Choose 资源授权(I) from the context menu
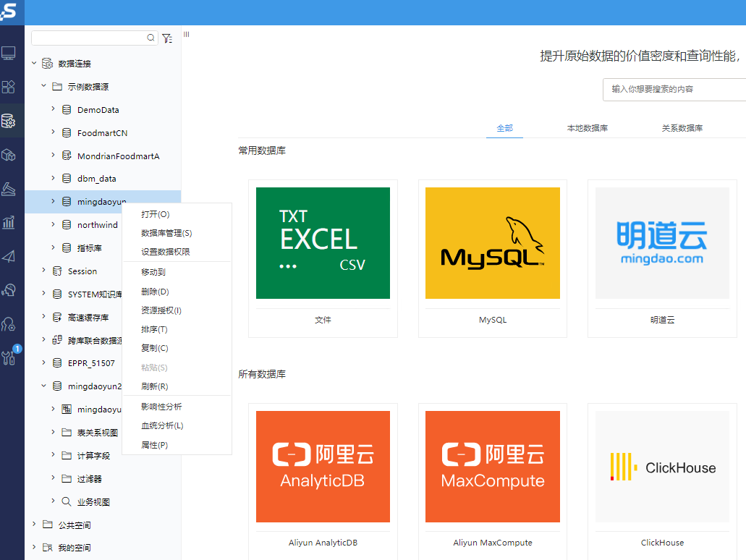This screenshot has width=746, height=560. coord(177,310)
